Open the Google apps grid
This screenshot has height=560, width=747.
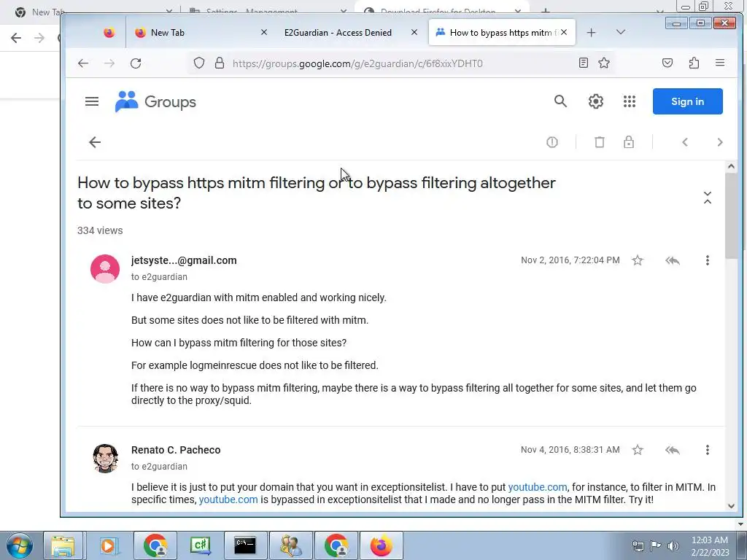[630, 101]
